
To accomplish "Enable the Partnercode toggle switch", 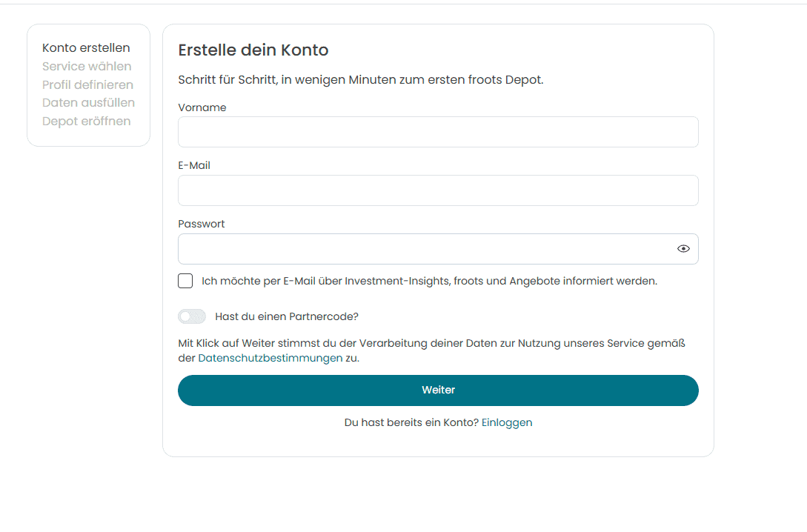I will click(192, 316).
